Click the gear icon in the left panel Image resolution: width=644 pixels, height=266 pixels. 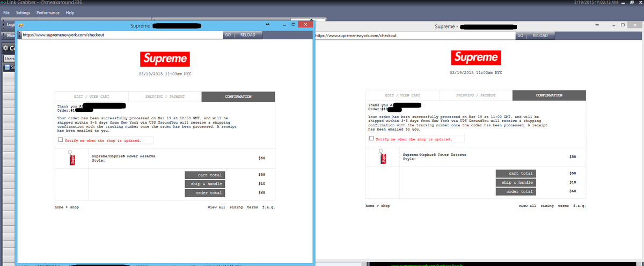5,48
